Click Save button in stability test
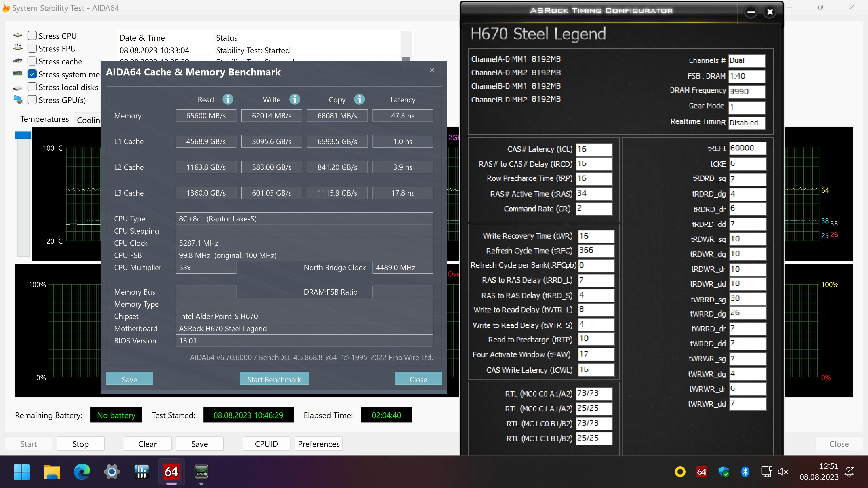Viewport: 868px width, 488px height. tap(199, 444)
